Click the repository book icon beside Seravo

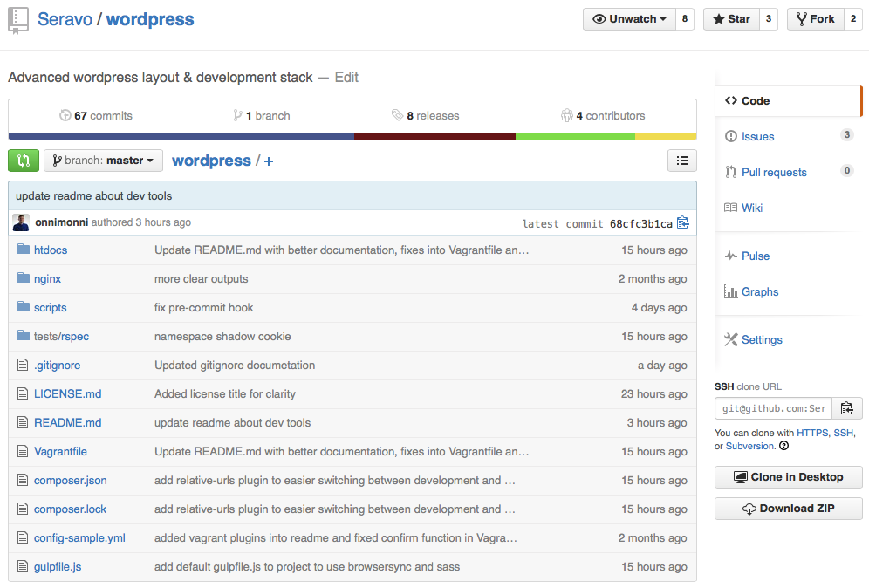click(17, 21)
